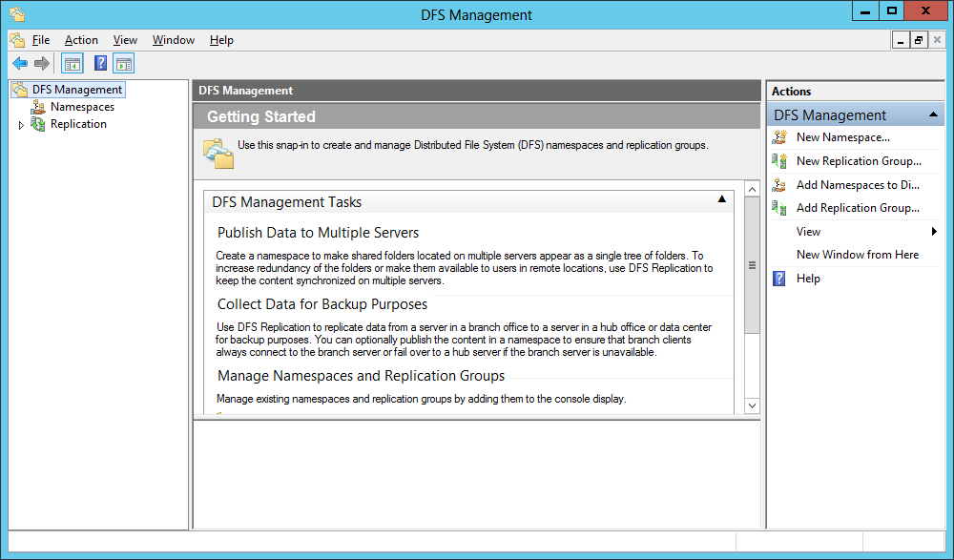Click the Help question mark icon in Actions
The image size is (954, 560).
pyautogui.click(x=778, y=279)
